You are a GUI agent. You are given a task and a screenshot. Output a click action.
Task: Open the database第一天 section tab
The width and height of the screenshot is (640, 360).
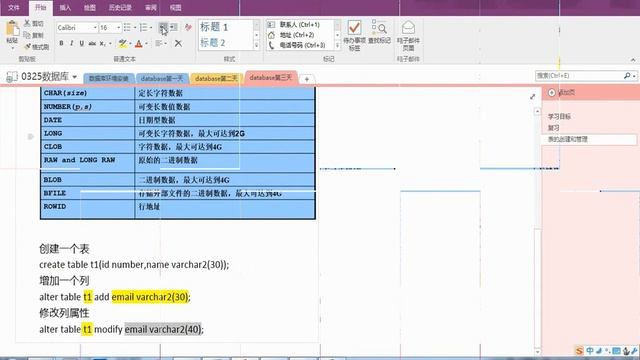pos(162,78)
